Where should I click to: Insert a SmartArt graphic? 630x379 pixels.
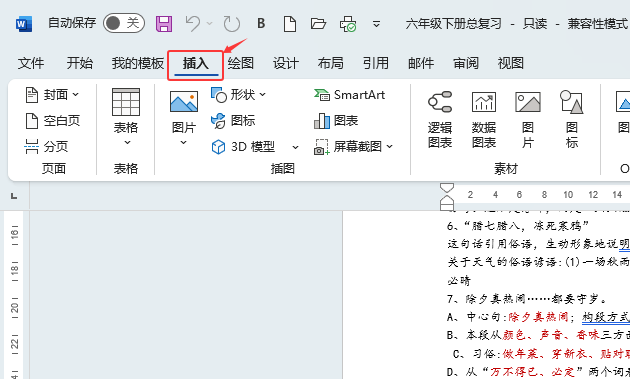[x=349, y=95]
